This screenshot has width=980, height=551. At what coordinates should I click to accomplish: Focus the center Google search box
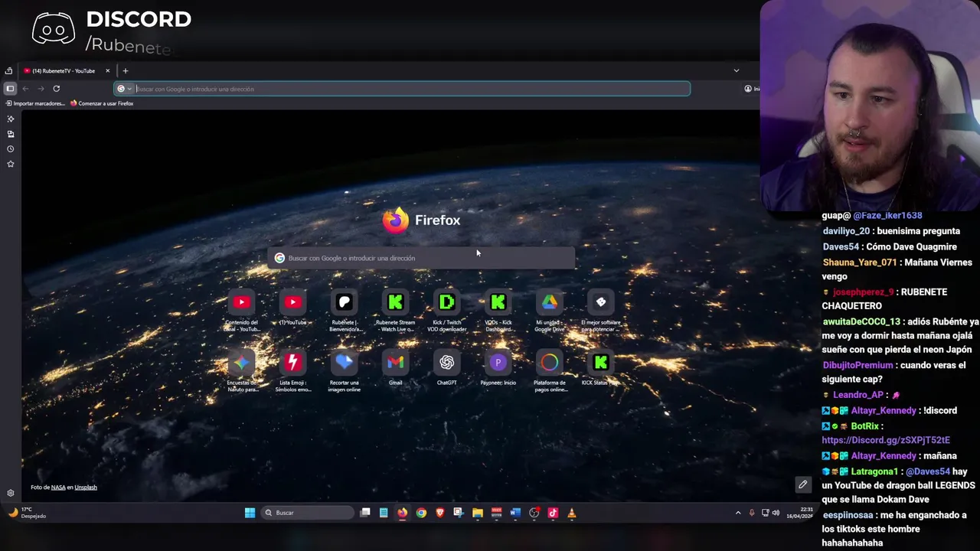click(x=421, y=258)
